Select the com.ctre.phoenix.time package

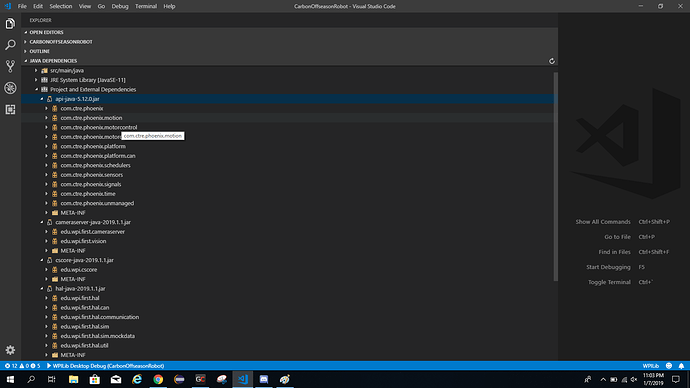pos(88,194)
